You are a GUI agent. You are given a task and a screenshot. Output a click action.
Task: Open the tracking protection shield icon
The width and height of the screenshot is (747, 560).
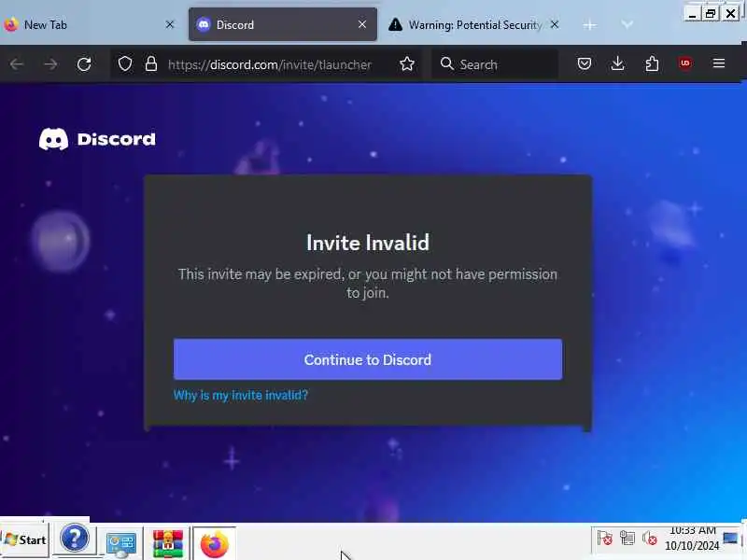point(125,63)
